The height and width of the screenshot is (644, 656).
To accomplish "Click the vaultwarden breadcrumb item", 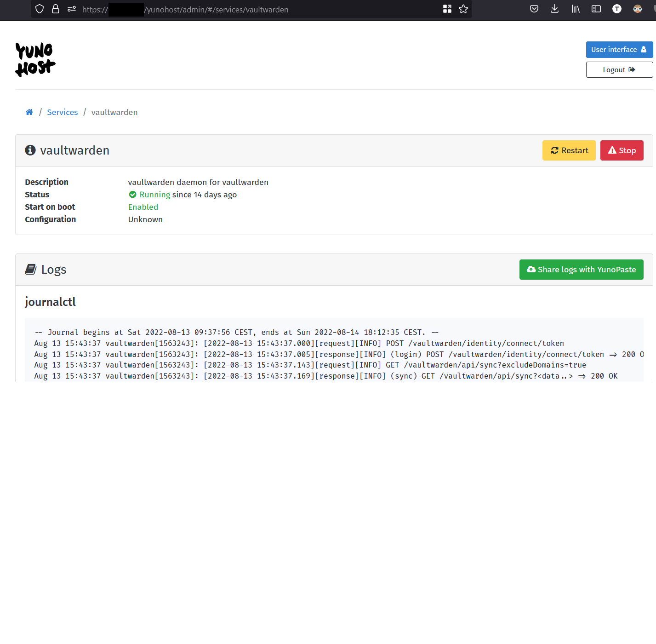I will pos(114,112).
